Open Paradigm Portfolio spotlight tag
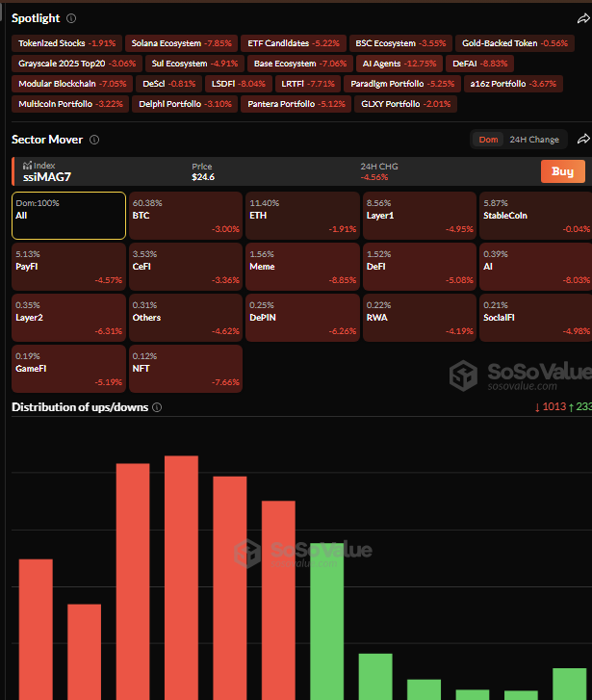The width and height of the screenshot is (592, 700). [x=402, y=84]
